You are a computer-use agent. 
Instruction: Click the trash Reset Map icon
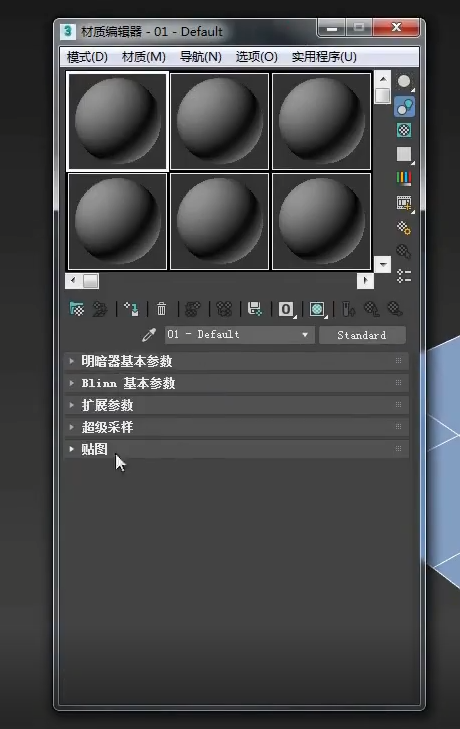point(161,309)
